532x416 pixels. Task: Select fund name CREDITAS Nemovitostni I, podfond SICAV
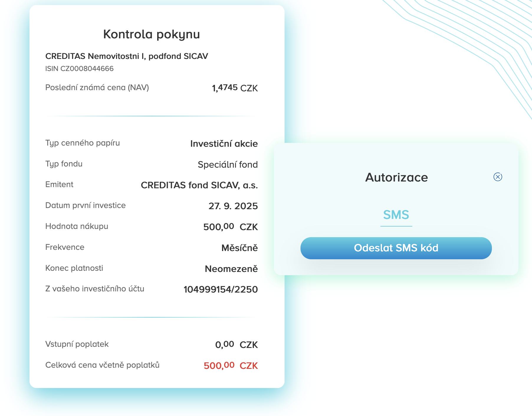tap(127, 56)
